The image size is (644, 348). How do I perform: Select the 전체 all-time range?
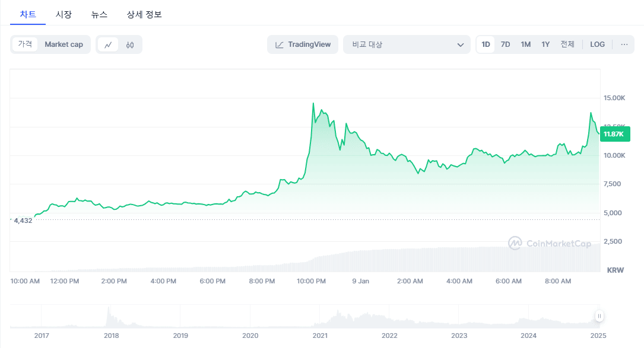[567, 44]
